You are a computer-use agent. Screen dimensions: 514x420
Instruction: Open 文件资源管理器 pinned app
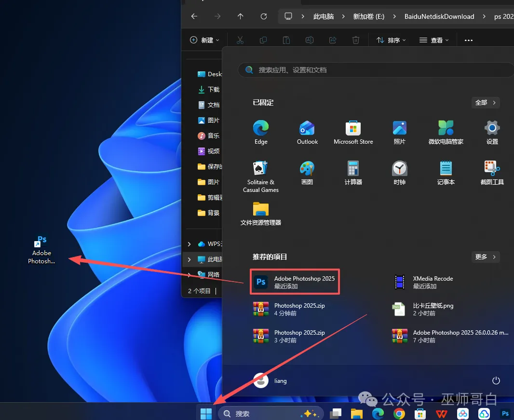(x=261, y=214)
